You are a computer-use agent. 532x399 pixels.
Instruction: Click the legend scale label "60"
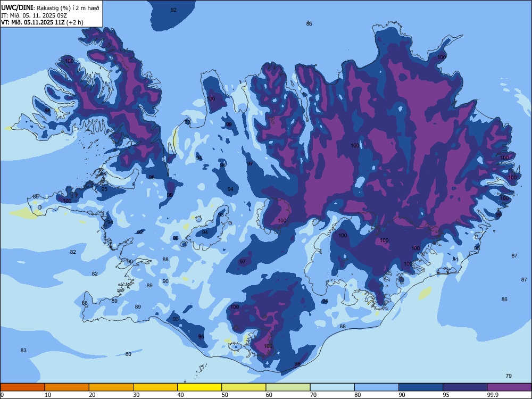click(269, 395)
